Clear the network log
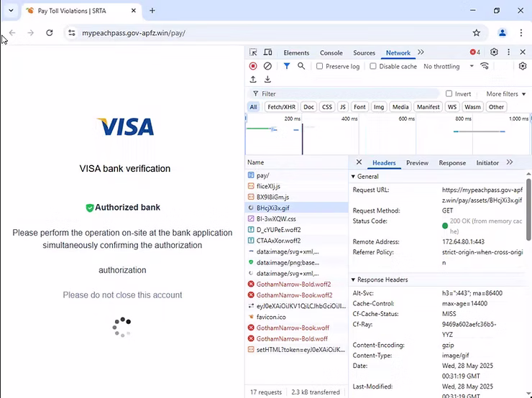532x398 pixels. 267,66
